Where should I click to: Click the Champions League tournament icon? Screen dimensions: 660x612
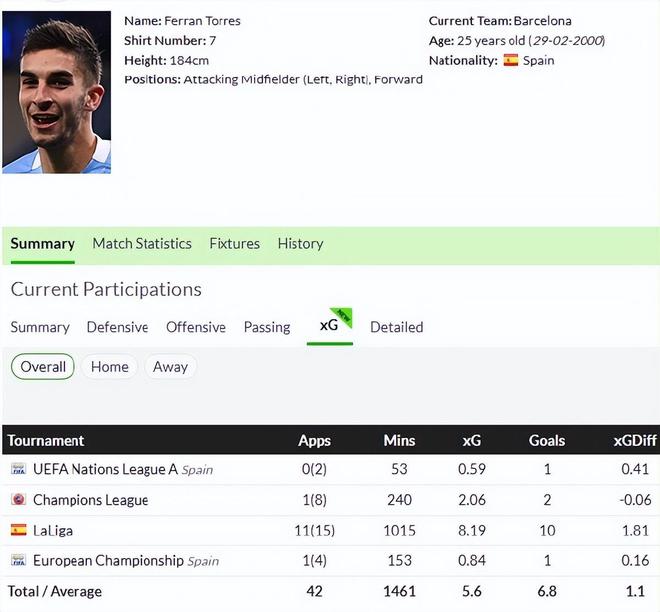[x=18, y=500]
